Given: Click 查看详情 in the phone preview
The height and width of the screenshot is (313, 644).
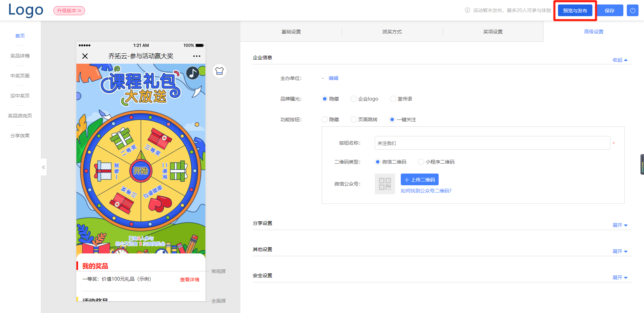Looking at the screenshot, I should click(190, 280).
